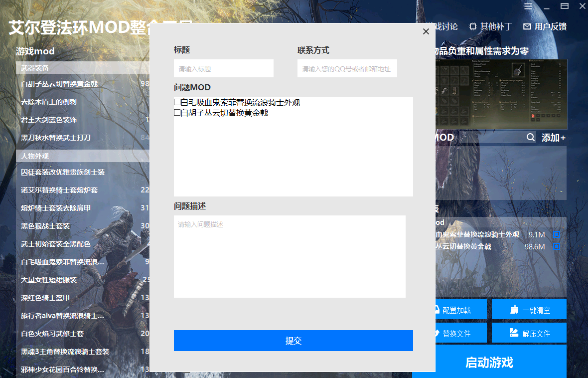This screenshot has width=588, height=378.
Task: Collapse the 武器装备 category header
Action: 83,68
